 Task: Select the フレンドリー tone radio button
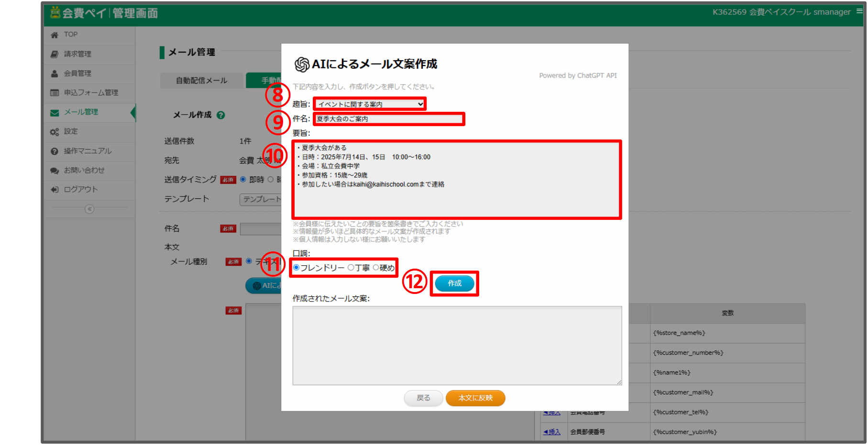tap(297, 268)
